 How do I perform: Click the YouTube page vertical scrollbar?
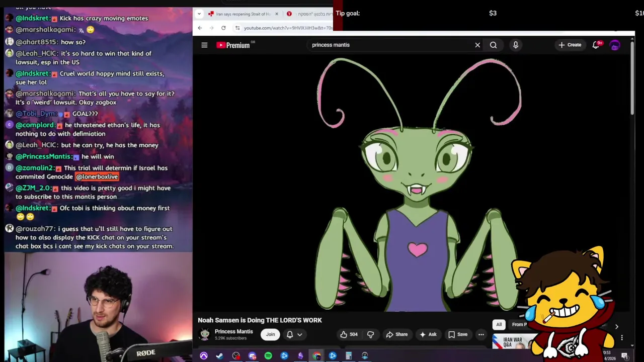pyautogui.click(x=632, y=77)
